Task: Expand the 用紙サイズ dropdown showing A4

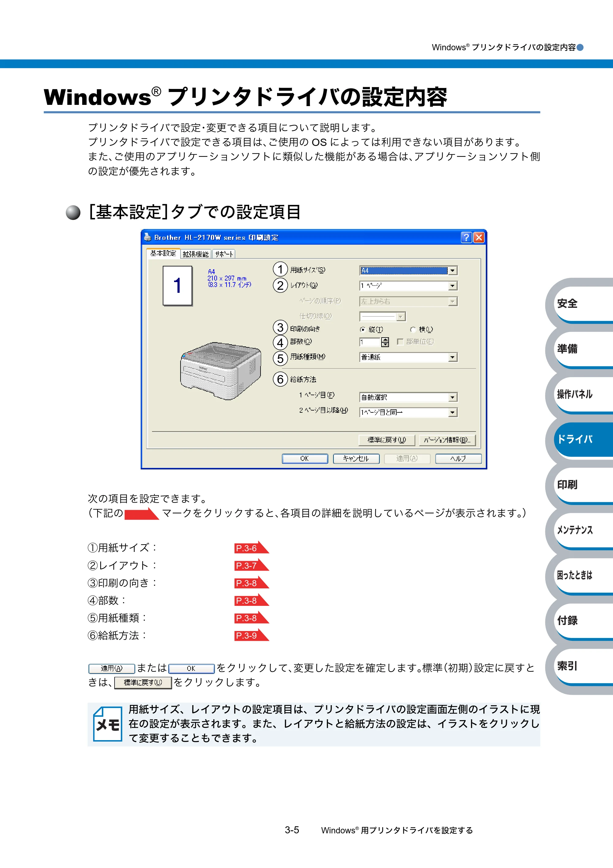Action: click(x=409, y=270)
